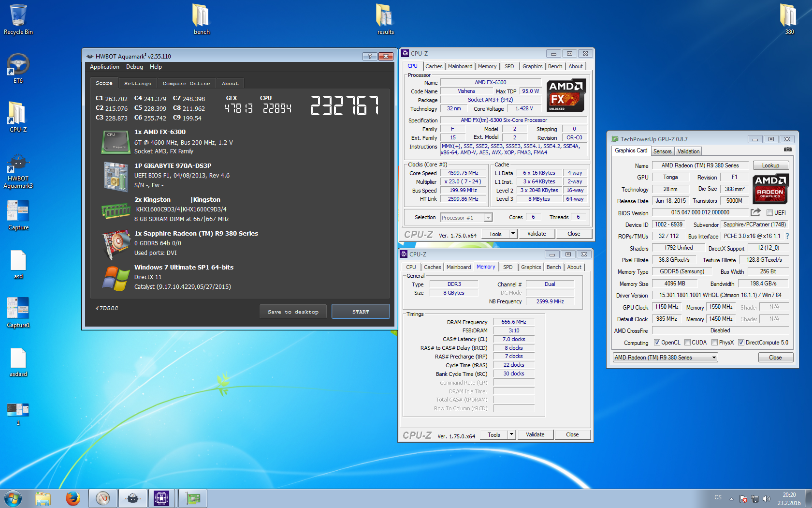Open the CPU-Z desktop shortcut
The width and height of the screenshot is (812, 508).
pos(18,117)
